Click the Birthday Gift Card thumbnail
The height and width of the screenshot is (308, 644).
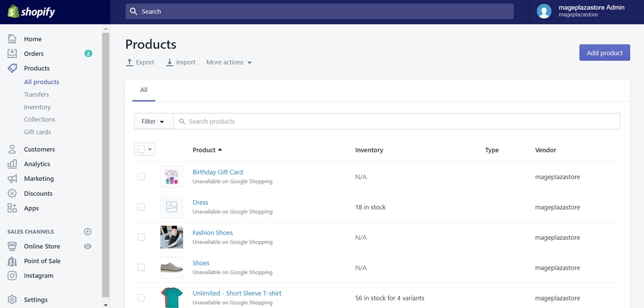pyautogui.click(x=172, y=177)
